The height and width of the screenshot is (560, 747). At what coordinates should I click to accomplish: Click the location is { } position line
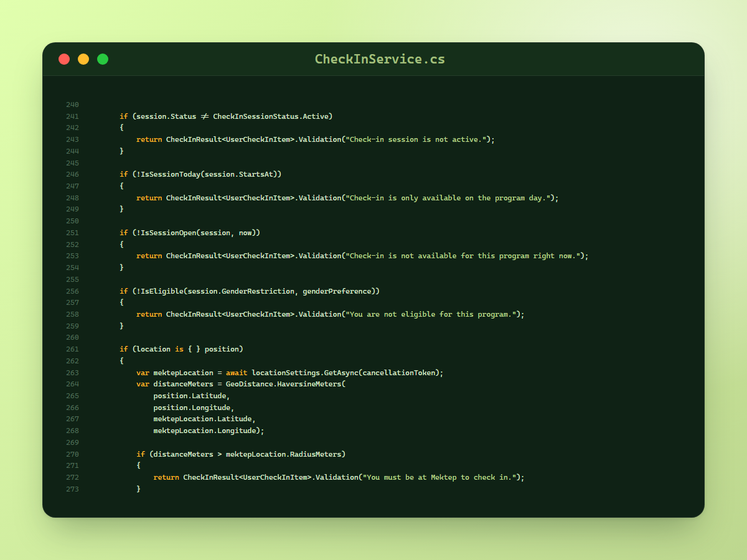[x=181, y=349]
